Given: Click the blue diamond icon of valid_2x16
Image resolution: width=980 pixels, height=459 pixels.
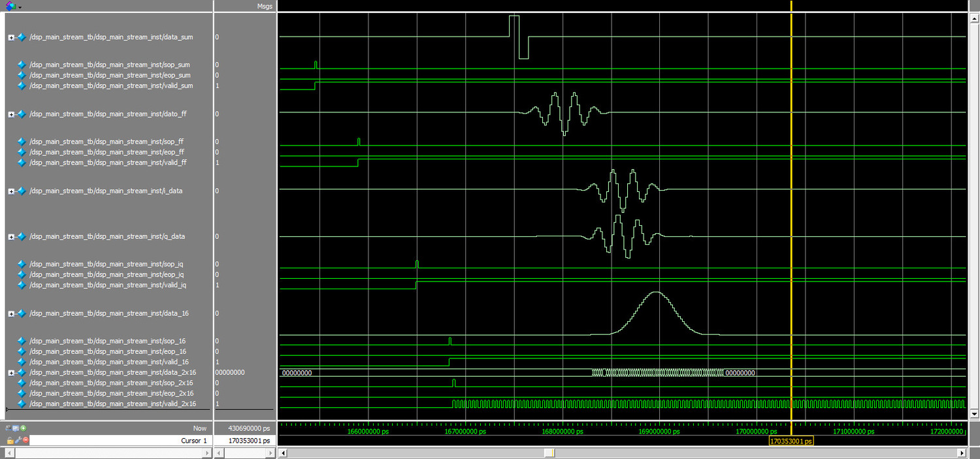Looking at the screenshot, I should pyautogui.click(x=22, y=404).
